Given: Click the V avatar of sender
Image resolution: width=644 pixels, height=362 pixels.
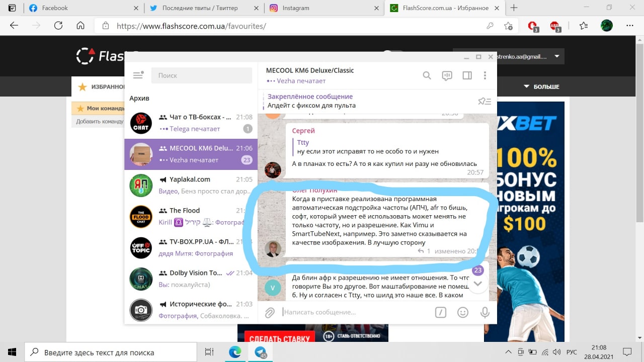Looking at the screenshot, I should (x=273, y=288).
